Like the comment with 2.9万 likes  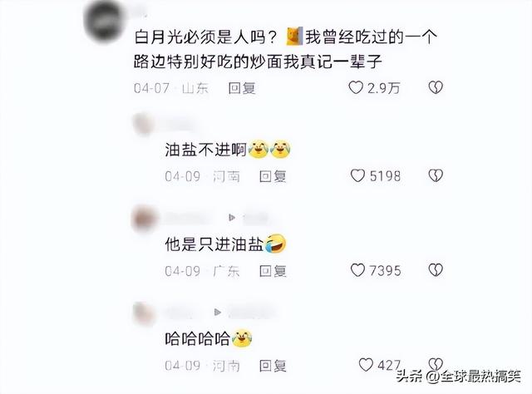356,88
